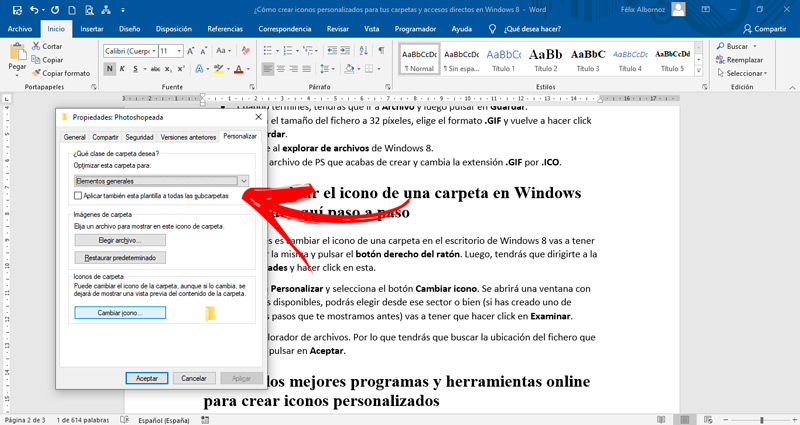
Task: Click the Cortar scissors button
Action: point(46,46)
